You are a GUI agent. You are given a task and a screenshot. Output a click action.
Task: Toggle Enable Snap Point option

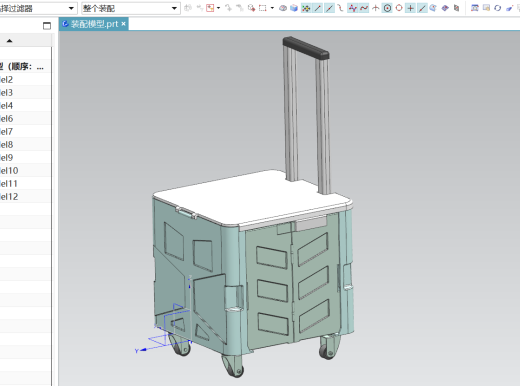[306, 8]
